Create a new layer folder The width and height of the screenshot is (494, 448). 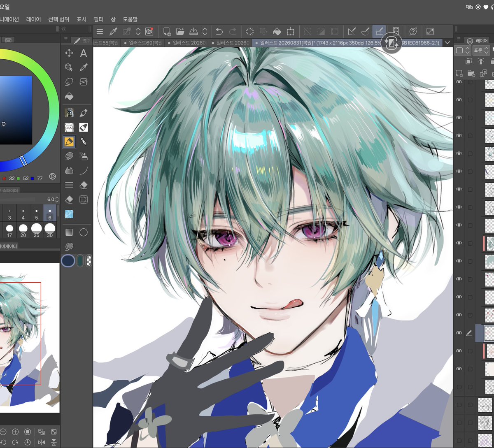471,73
